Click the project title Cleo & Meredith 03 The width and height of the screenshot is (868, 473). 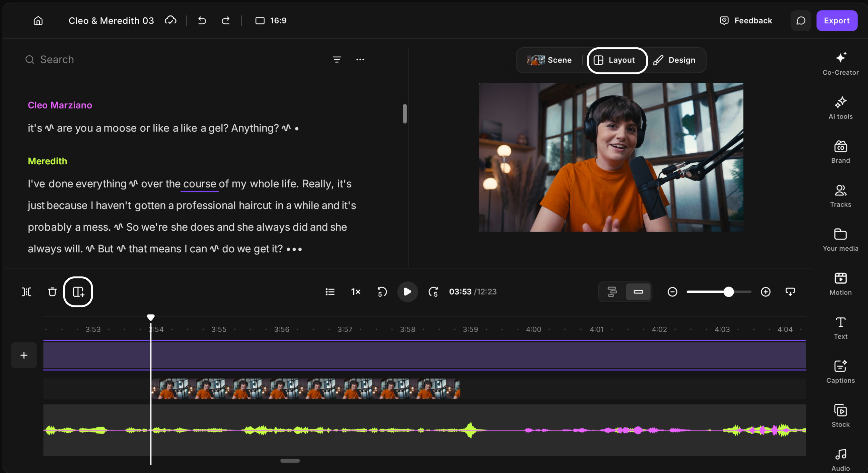tap(111, 21)
